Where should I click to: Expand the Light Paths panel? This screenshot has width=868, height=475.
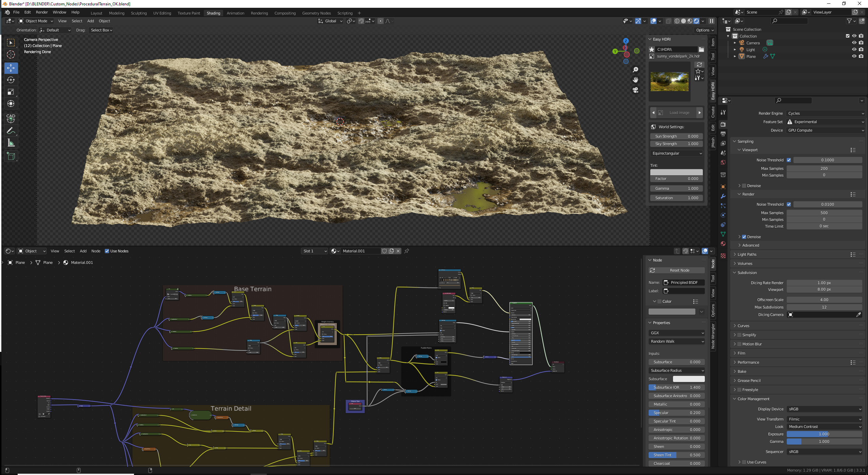coord(747,254)
